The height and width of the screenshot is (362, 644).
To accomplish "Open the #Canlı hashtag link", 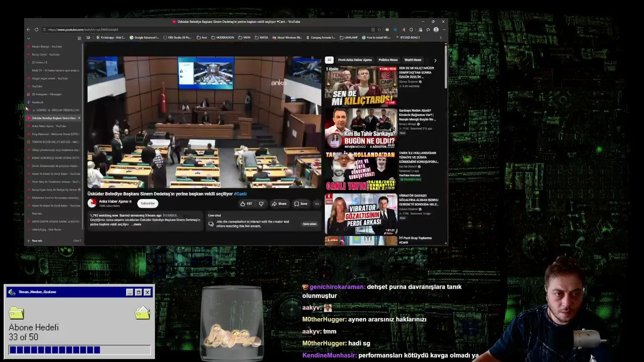I will 240,194.
